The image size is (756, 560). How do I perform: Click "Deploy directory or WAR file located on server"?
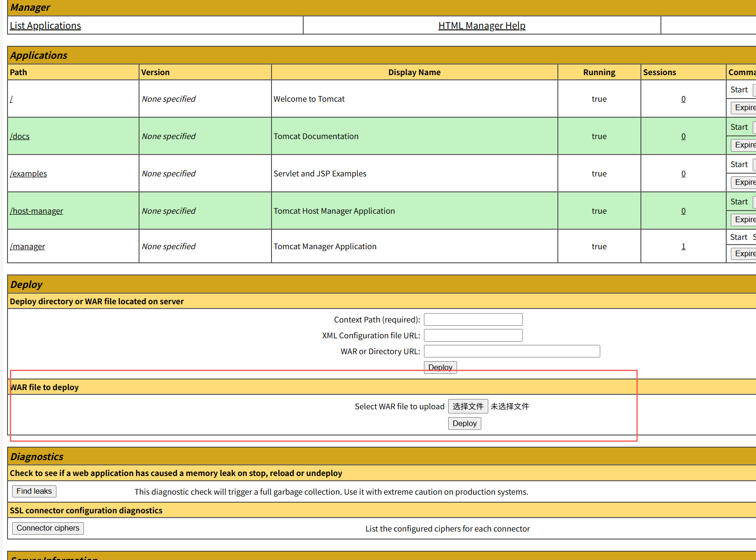[97, 301]
